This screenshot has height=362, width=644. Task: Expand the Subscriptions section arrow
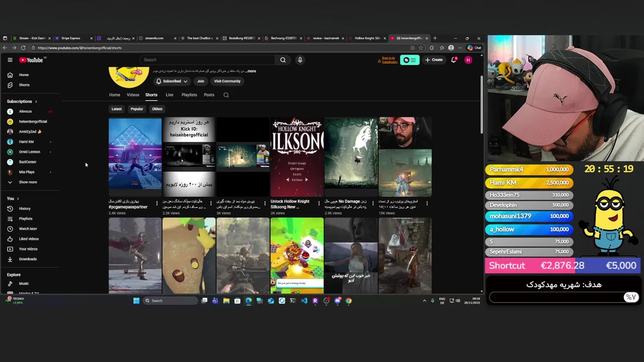[36, 102]
